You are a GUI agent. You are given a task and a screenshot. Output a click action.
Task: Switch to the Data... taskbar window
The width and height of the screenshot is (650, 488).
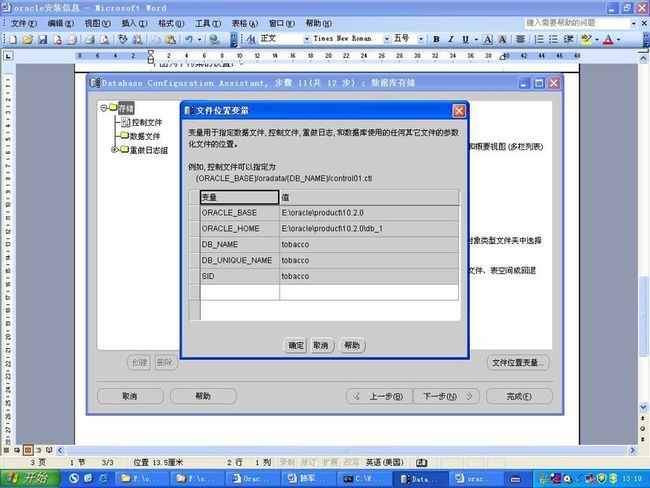pos(420,479)
